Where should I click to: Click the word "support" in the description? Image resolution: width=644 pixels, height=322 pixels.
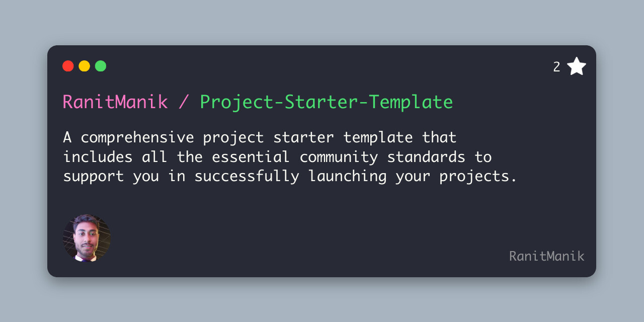point(93,176)
